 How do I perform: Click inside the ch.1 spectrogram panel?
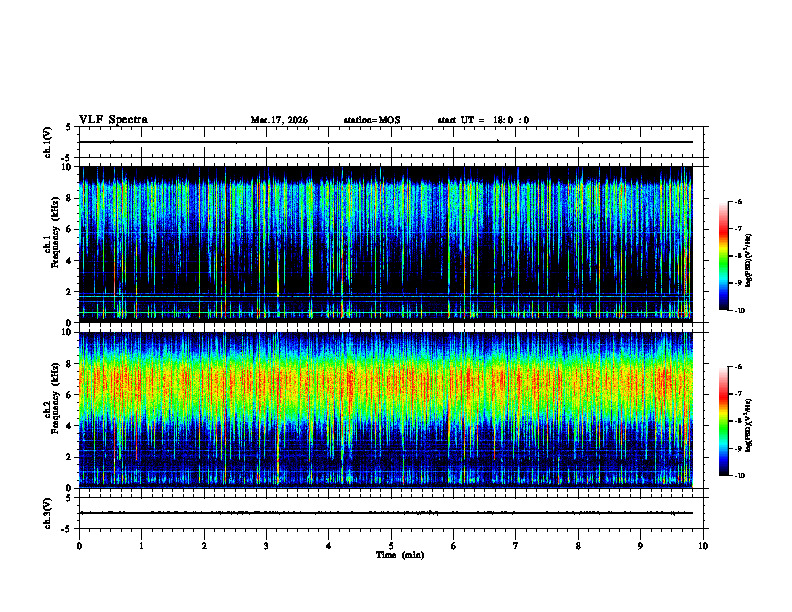pos(386,244)
